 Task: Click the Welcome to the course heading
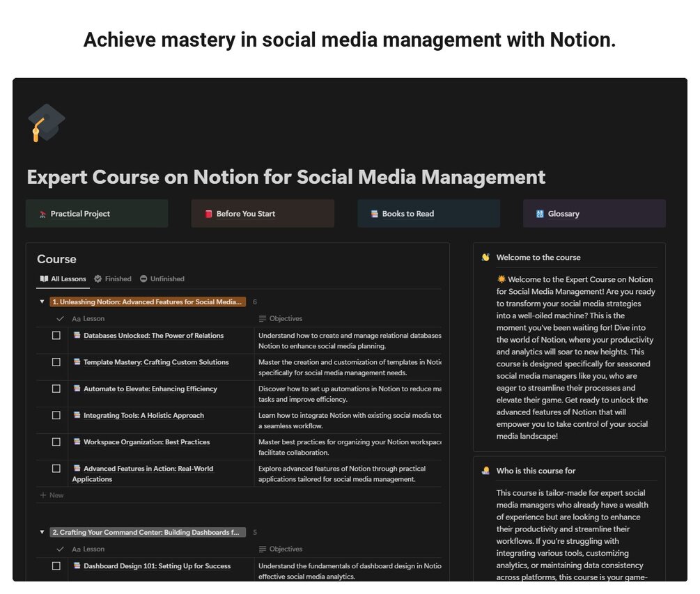point(538,258)
